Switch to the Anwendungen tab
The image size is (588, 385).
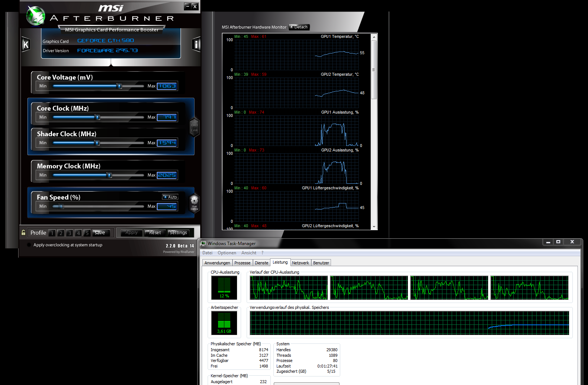pos(217,263)
